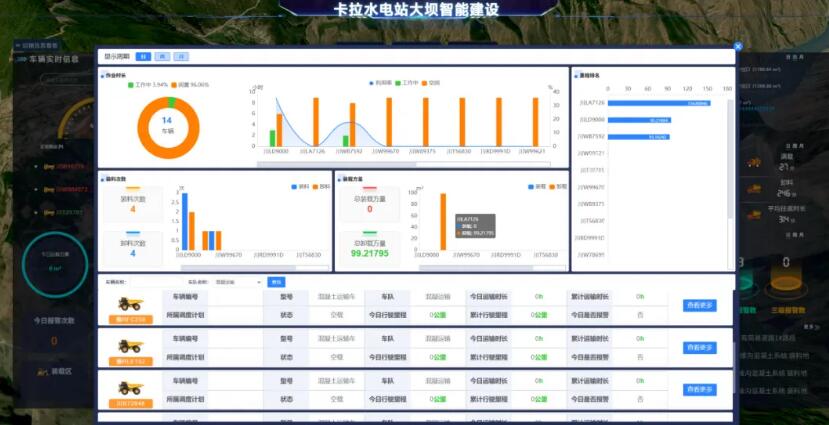The height and width of the screenshot is (425, 829).
Task: Click 查看更多 for the first vehicle
Action: [699, 306]
